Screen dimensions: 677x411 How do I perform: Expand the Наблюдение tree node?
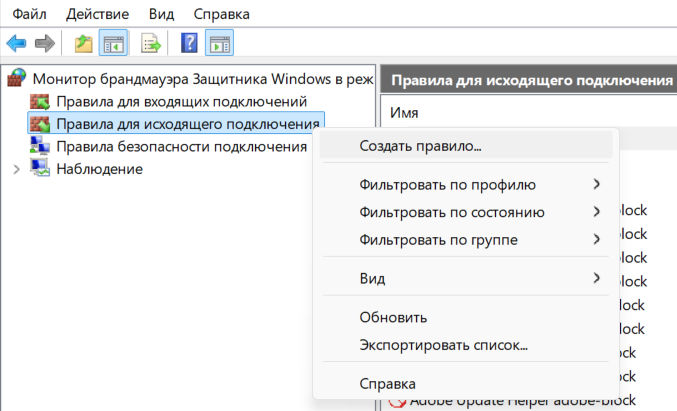tap(16, 169)
